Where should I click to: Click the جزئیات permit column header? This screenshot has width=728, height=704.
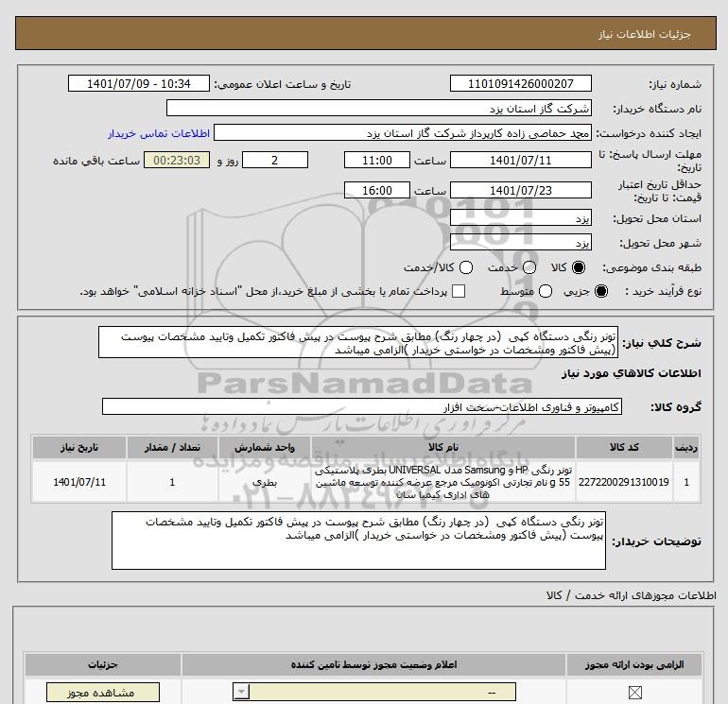coord(103,664)
